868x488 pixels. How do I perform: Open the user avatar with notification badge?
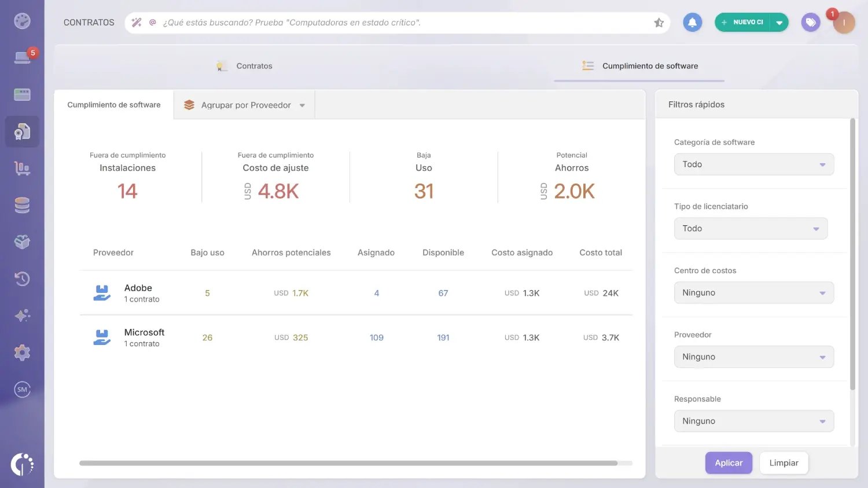844,23
